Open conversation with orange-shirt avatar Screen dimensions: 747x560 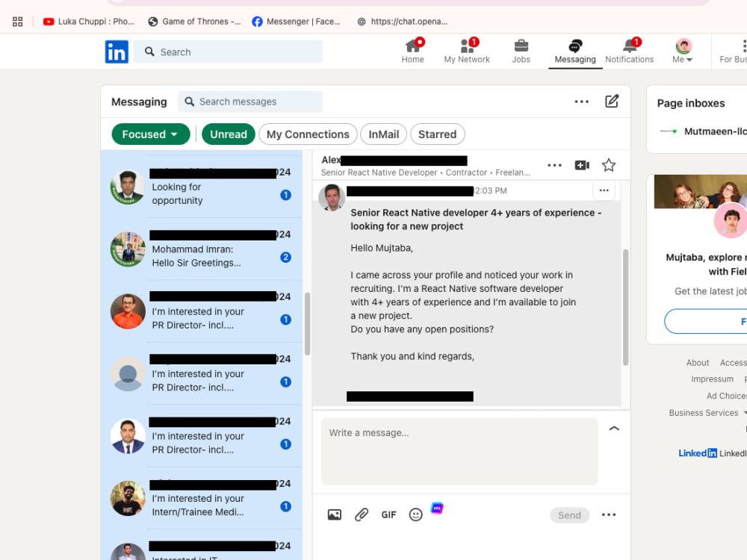[202, 311]
